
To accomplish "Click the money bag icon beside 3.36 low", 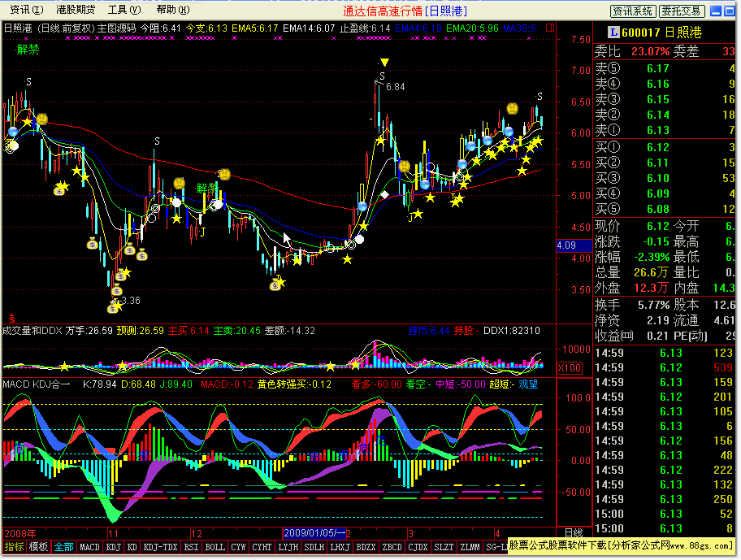I will click(x=112, y=308).
